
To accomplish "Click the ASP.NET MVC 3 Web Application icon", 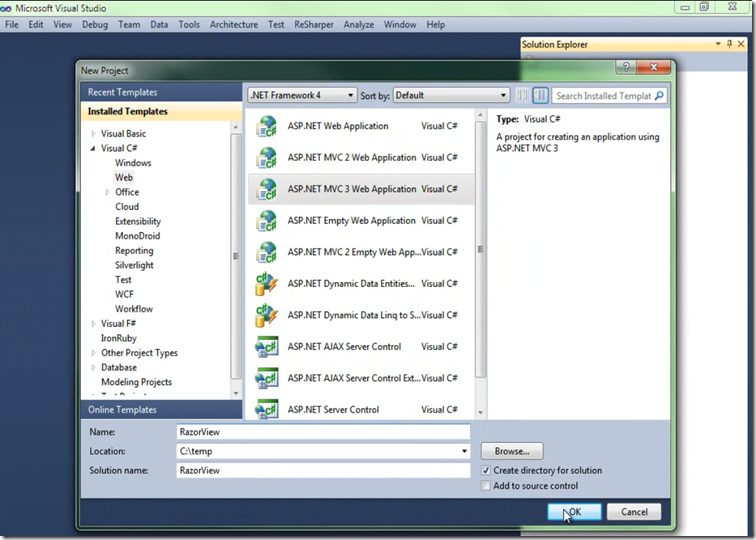I will coord(267,189).
